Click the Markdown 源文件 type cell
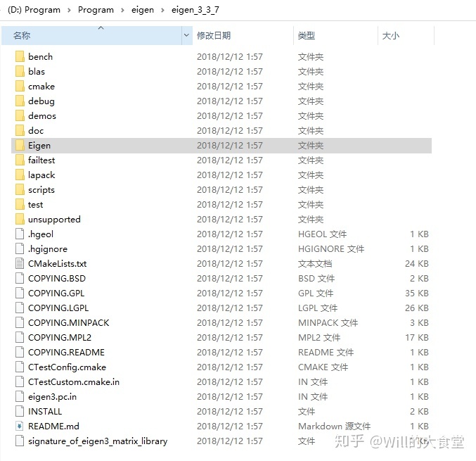Viewport: 476px width, 461px height. pos(334,426)
